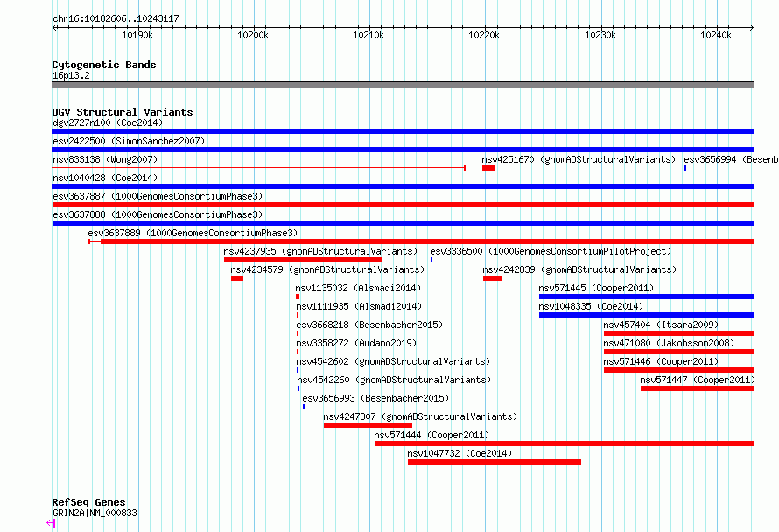Click the blue bar under dgv2727n100

403,131
